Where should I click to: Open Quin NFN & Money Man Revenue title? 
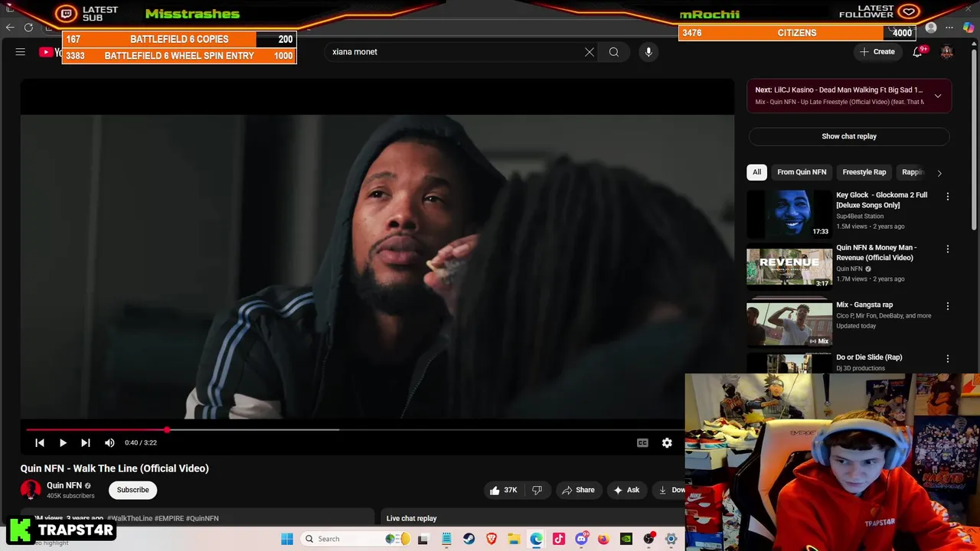pos(876,253)
